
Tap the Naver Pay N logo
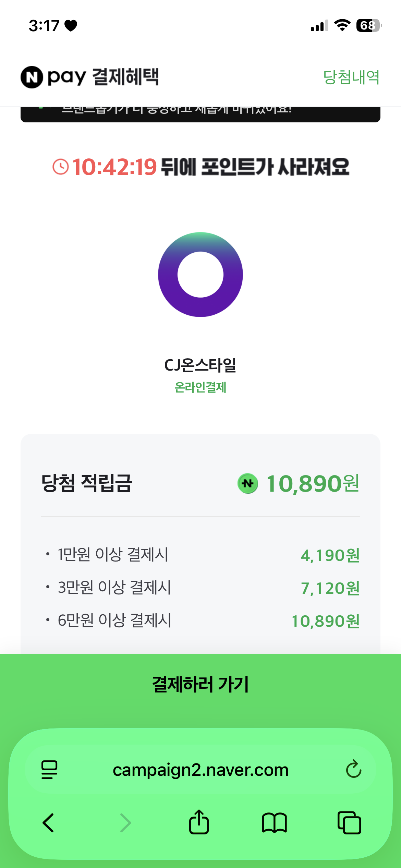pyautogui.click(x=32, y=77)
